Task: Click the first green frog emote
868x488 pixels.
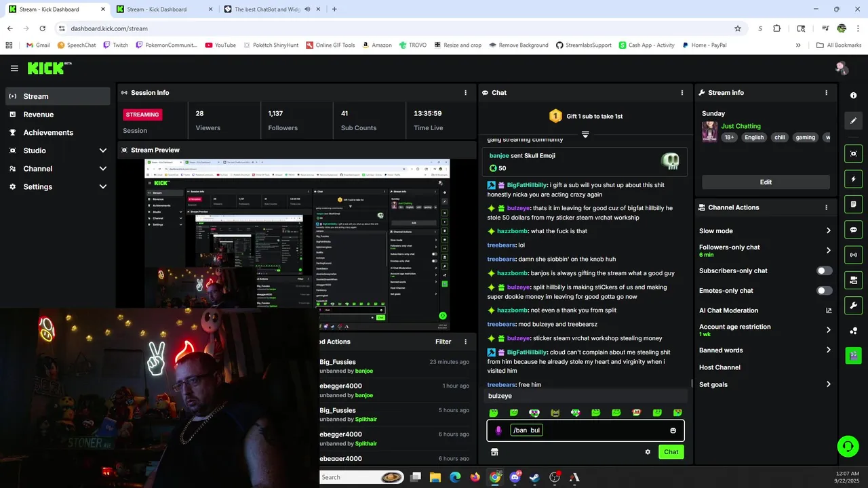Action: point(494,413)
